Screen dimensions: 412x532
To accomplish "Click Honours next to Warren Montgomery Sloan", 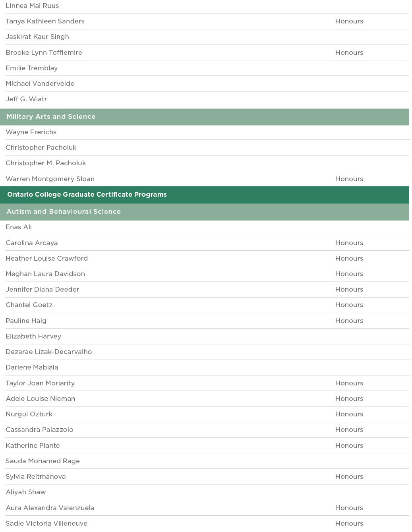I will click(x=349, y=179).
